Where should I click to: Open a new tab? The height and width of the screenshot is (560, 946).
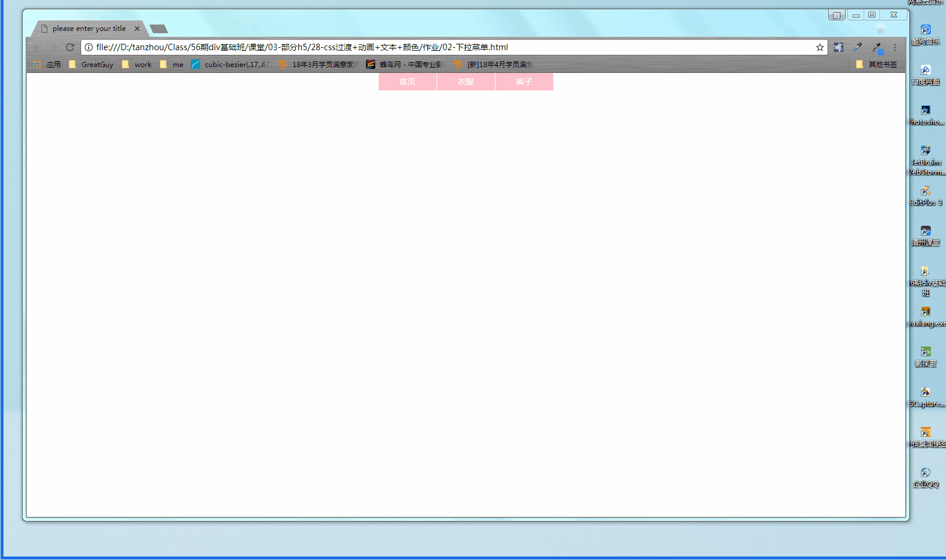(159, 29)
